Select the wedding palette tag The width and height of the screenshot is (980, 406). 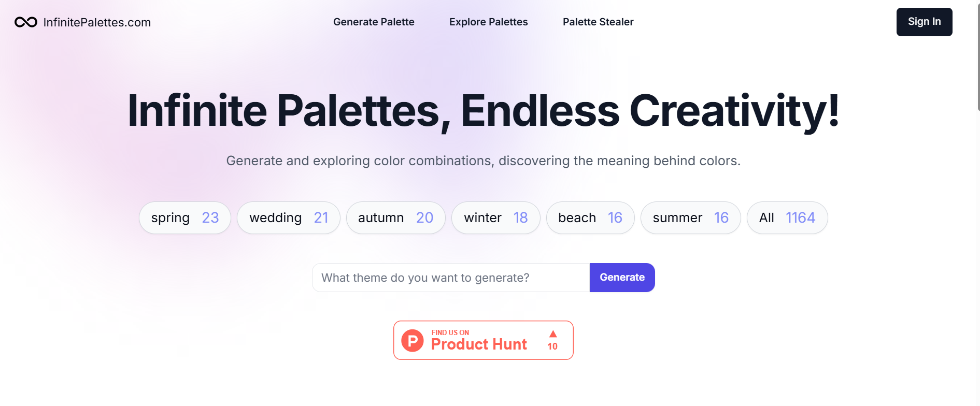(289, 218)
